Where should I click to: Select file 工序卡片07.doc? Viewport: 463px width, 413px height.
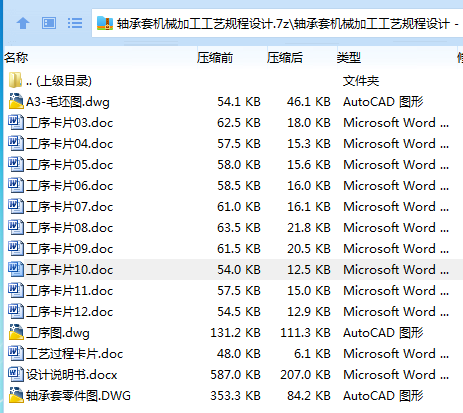pos(70,207)
